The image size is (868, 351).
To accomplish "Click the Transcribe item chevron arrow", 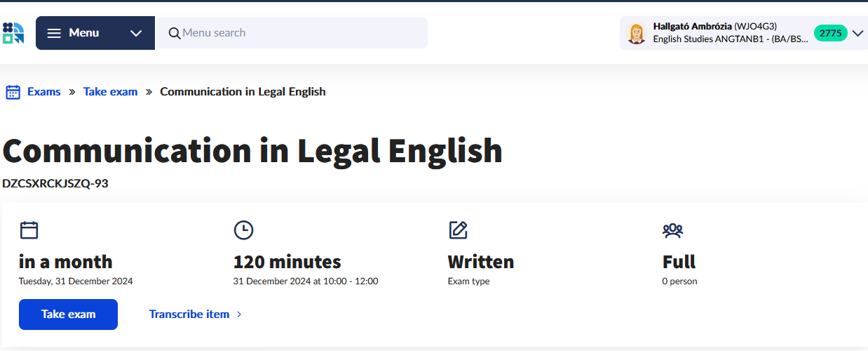I will tap(239, 314).
